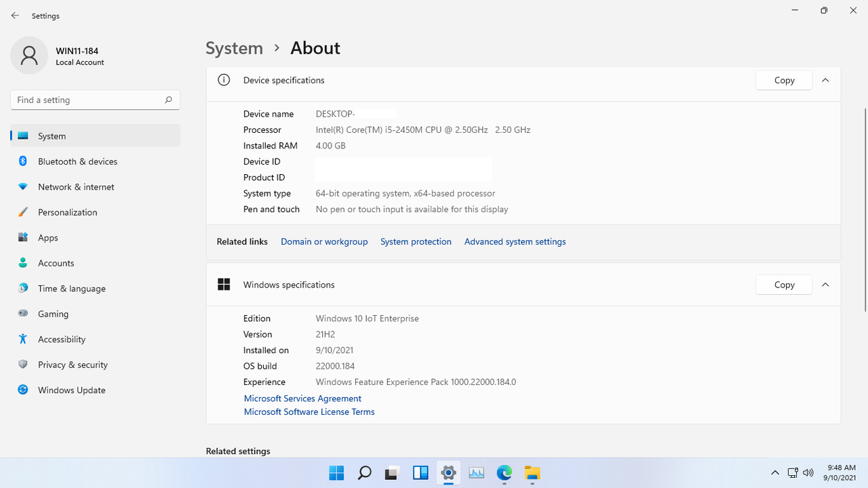Click the Bluetooth icon beside Bluetooth & devices
Image resolution: width=868 pixels, height=488 pixels.
click(x=23, y=161)
